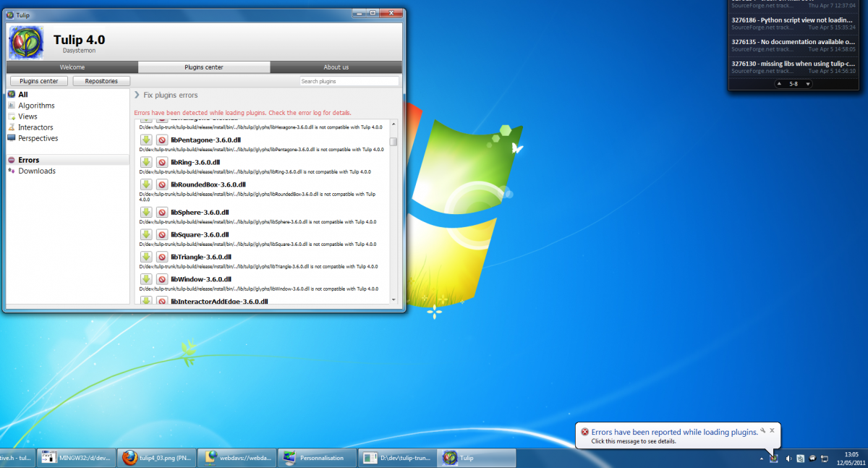868x468 pixels.
Task: Click green install arrow for libWindow-3.6.0.dll
Action: [145, 278]
